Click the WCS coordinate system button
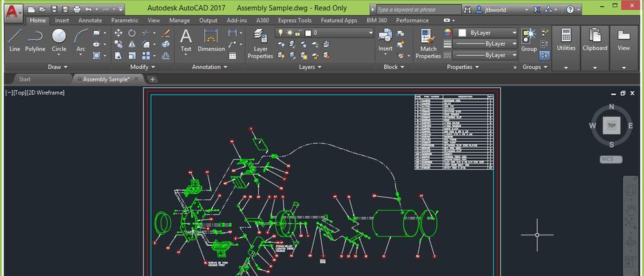This screenshot has width=644, height=276. (x=611, y=159)
